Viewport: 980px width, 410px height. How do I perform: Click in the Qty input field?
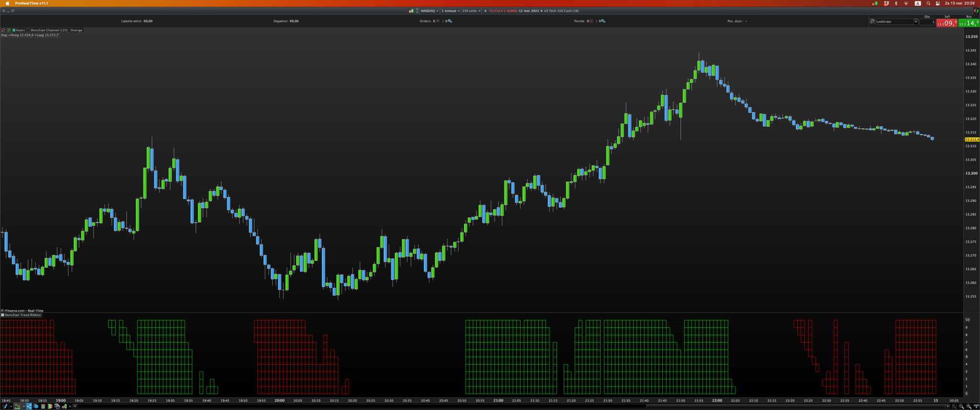(927, 22)
